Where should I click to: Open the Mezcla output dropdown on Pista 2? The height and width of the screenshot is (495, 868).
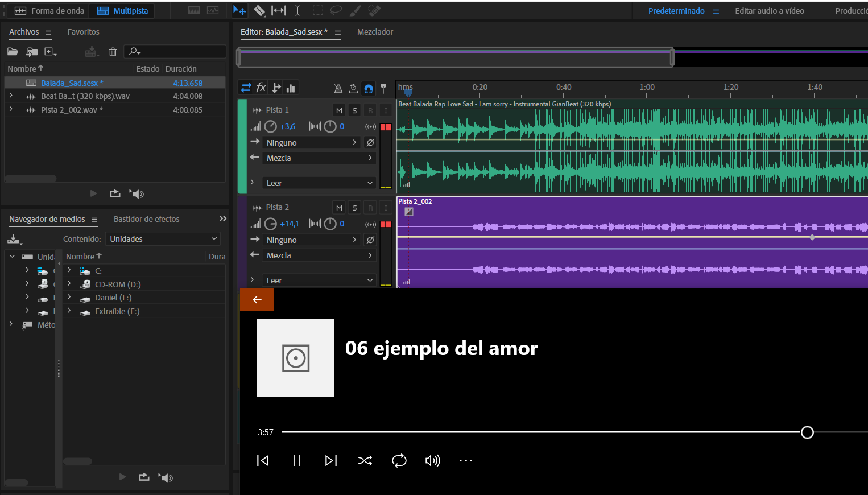point(320,255)
